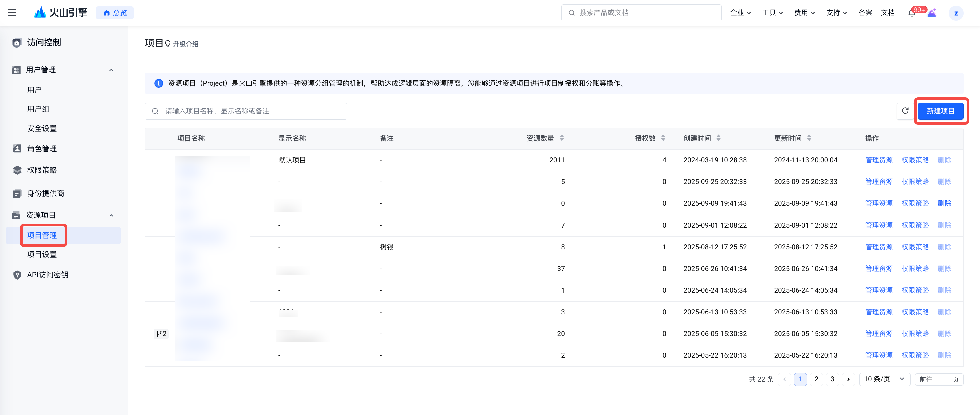Image resolution: width=980 pixels, height=415 pixels.
Task: Click the purple assistant icon in header
Action: click(932, 13)
